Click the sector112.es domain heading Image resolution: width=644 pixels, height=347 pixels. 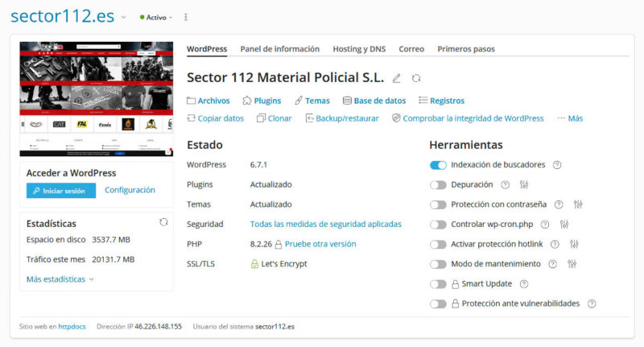click(x=63, y=16)
